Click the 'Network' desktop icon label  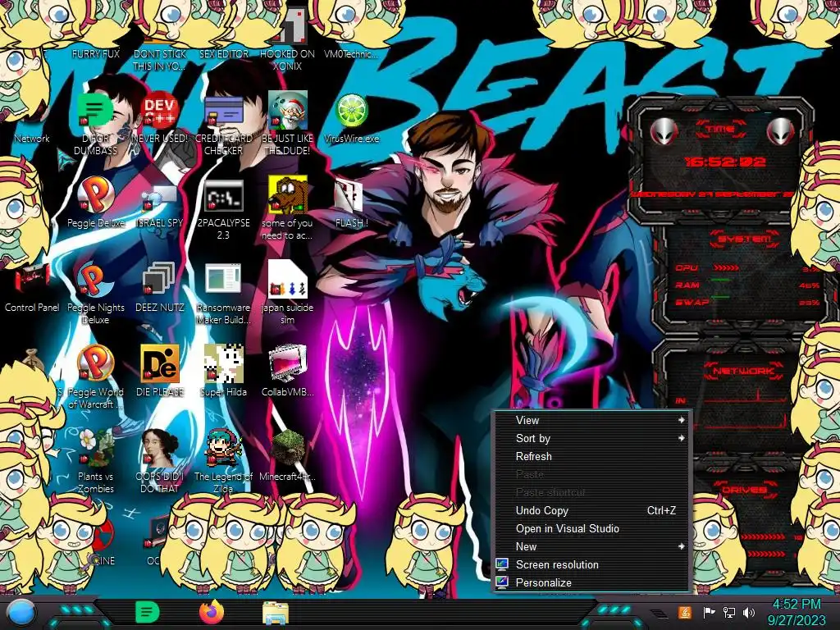click(32, 139)
